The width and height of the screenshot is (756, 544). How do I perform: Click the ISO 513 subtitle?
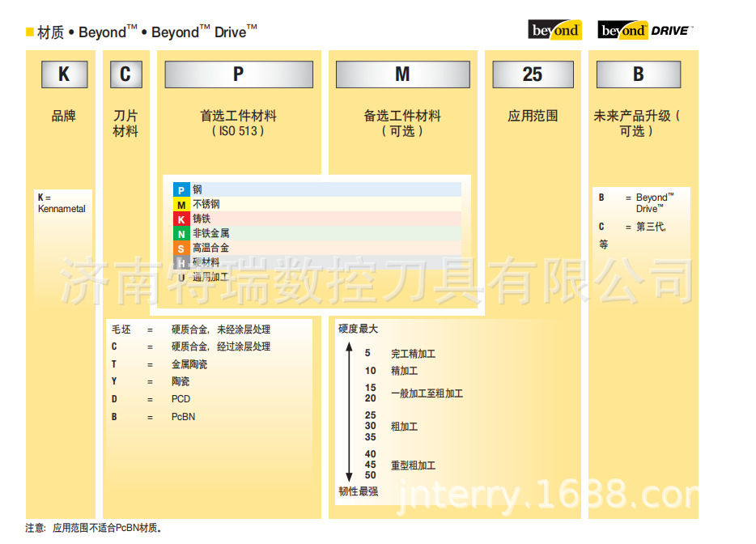click(x=238, y=131)
